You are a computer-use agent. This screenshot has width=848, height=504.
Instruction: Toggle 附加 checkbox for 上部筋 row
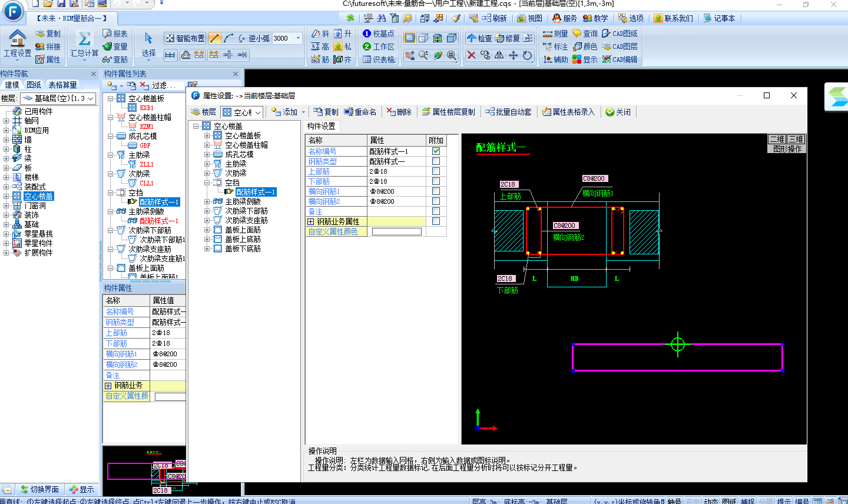[x=436, y=171]
